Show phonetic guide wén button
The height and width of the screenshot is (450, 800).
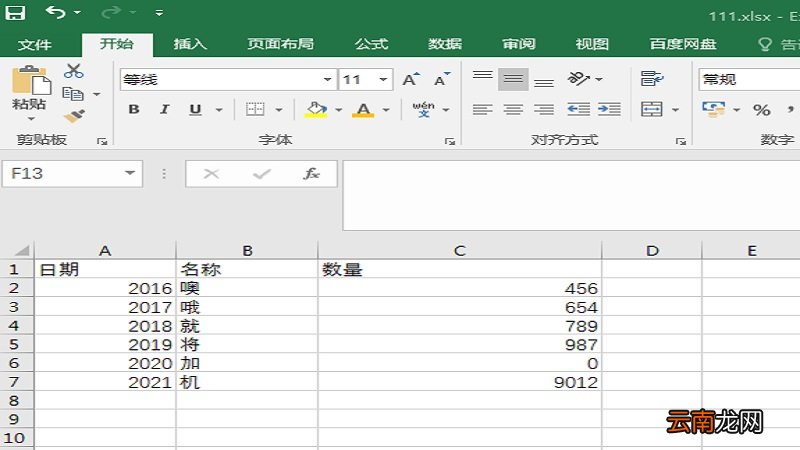click(x=423, y=109)
